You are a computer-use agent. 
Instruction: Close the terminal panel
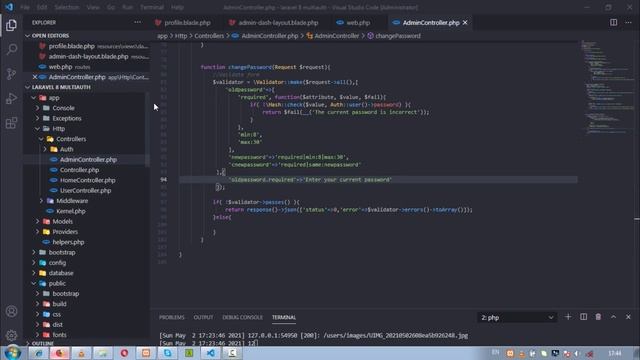[628, 317]
